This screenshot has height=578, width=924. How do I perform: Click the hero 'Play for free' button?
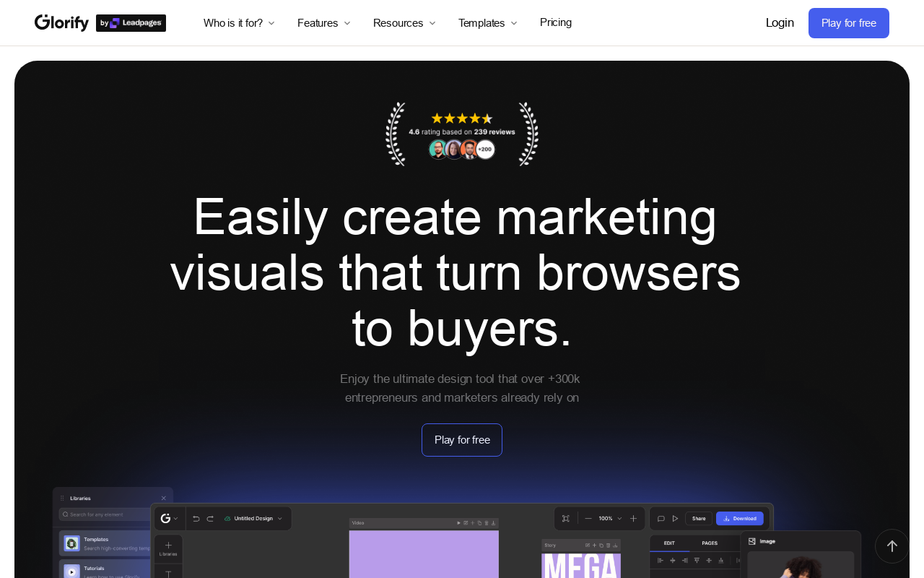462,440
